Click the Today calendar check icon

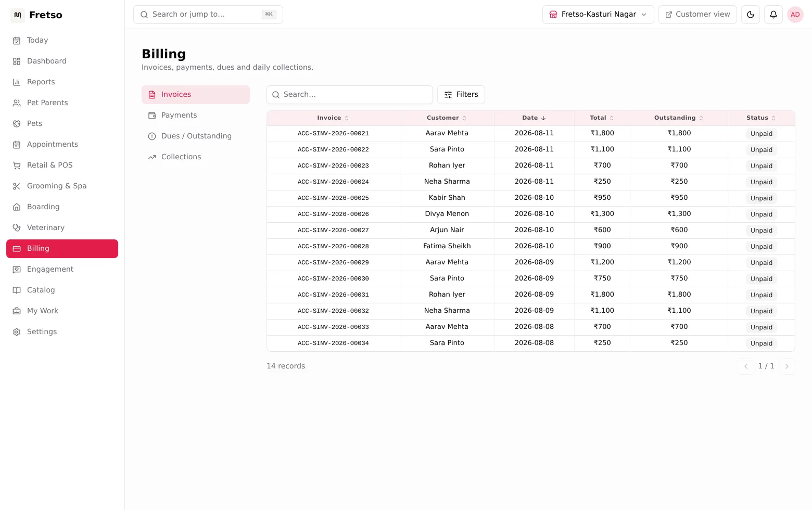pyautogui.click(x=17, y=41)
